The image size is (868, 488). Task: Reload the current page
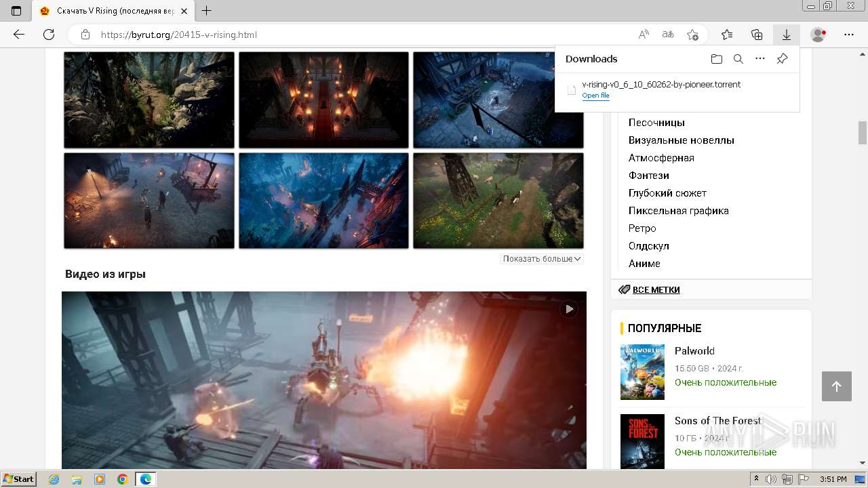pos(49,35)
